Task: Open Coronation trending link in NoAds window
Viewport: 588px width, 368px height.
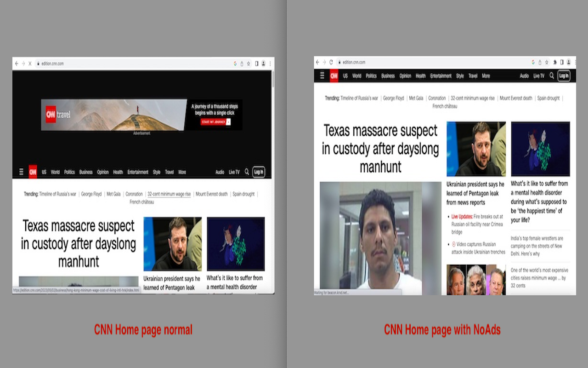Action: [437, 98]
